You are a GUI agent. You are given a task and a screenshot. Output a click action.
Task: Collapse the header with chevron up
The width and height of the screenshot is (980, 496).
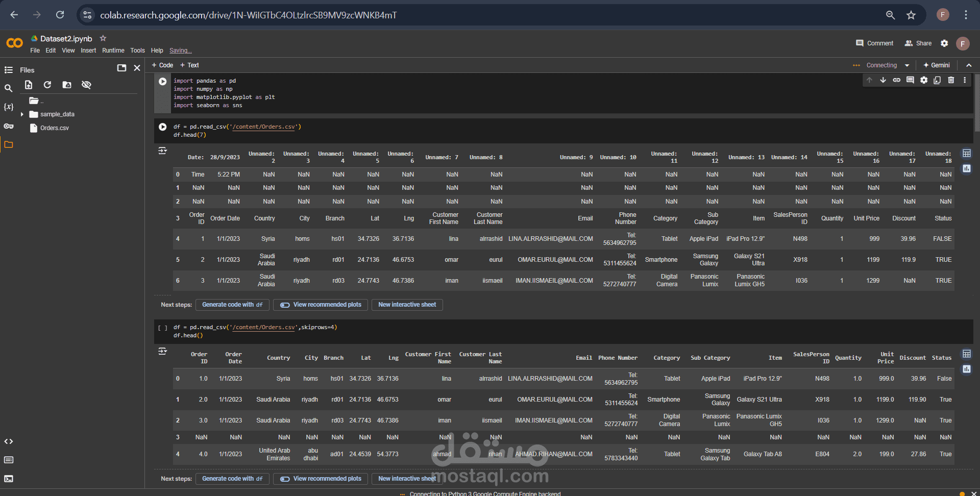[969, 65]
